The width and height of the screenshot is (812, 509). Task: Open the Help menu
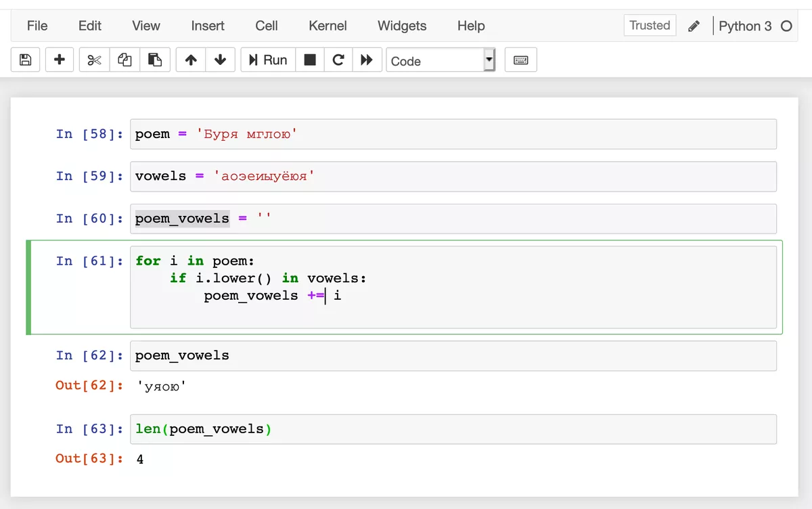click(471, 26)
